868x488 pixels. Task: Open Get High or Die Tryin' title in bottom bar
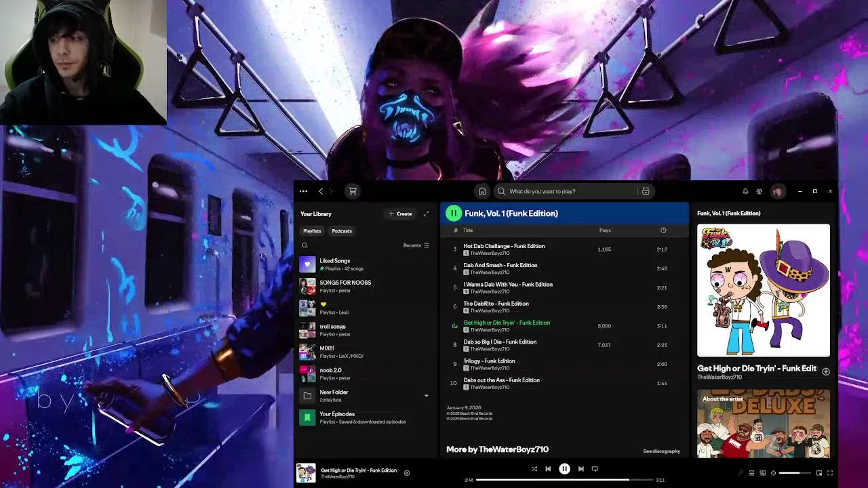[x=359, y=470]
